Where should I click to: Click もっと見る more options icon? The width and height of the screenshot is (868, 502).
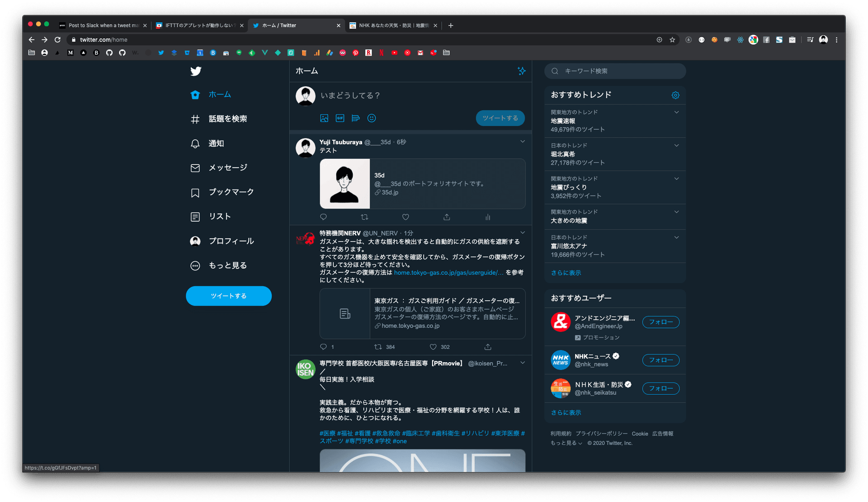click(x=195, y=265)
